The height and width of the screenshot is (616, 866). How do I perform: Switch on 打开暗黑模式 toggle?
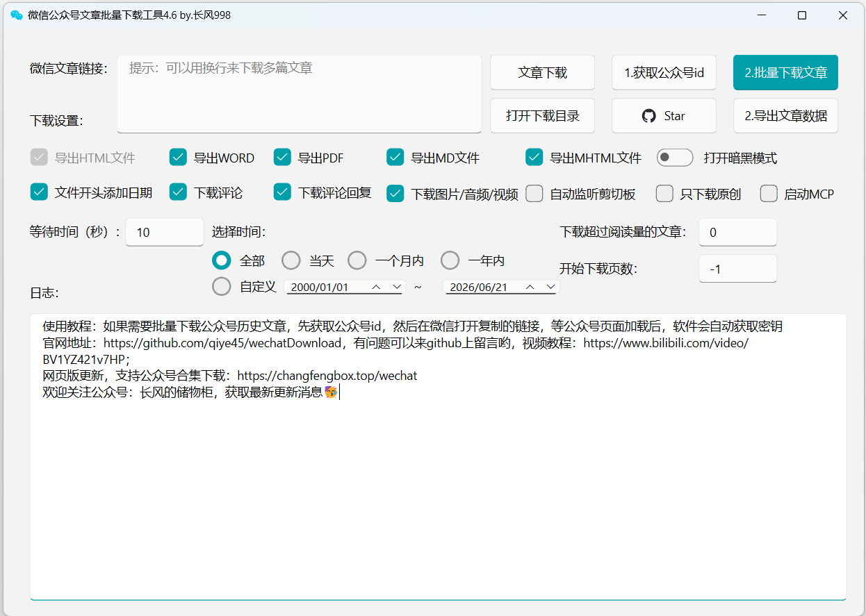tap(675, 158)
